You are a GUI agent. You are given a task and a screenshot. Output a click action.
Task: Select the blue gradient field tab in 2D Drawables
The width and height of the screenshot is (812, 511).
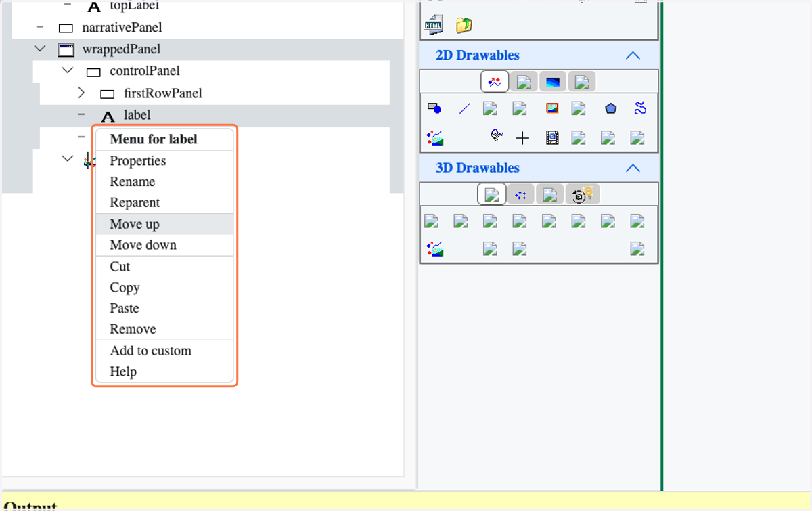pyautogui.click(x=553, y=82)
